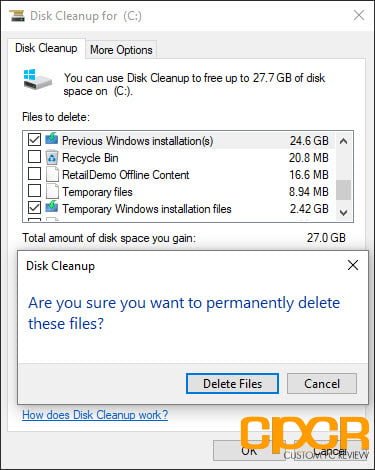Click the Recycle Bin icon in list
Image resolution: width=375 pixels, height=470 pixels.
52,157
